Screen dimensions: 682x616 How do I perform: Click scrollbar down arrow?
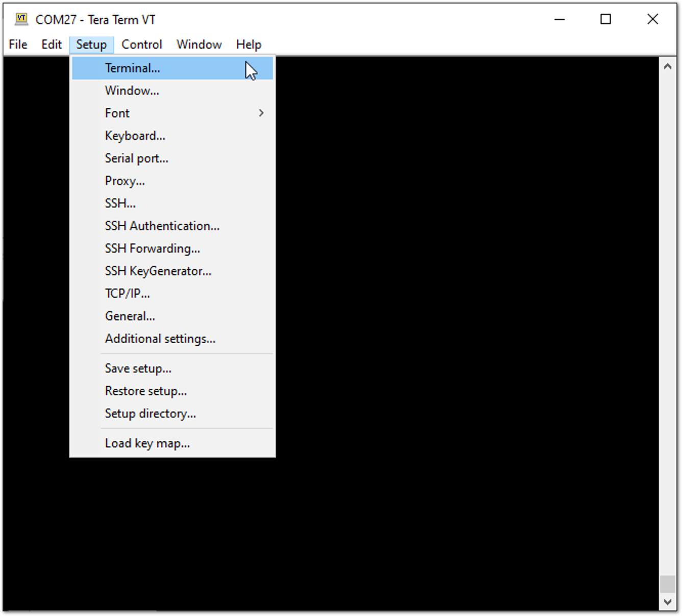(x=667, y=602)
